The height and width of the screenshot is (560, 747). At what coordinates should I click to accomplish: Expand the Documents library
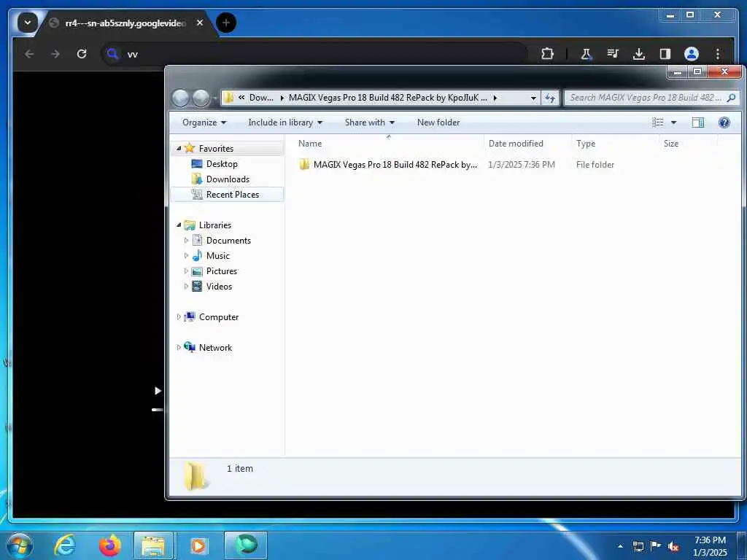point(186,241)
